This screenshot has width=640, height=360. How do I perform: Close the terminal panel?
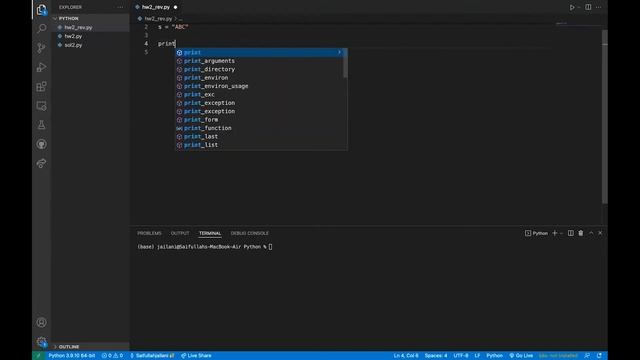600,233
